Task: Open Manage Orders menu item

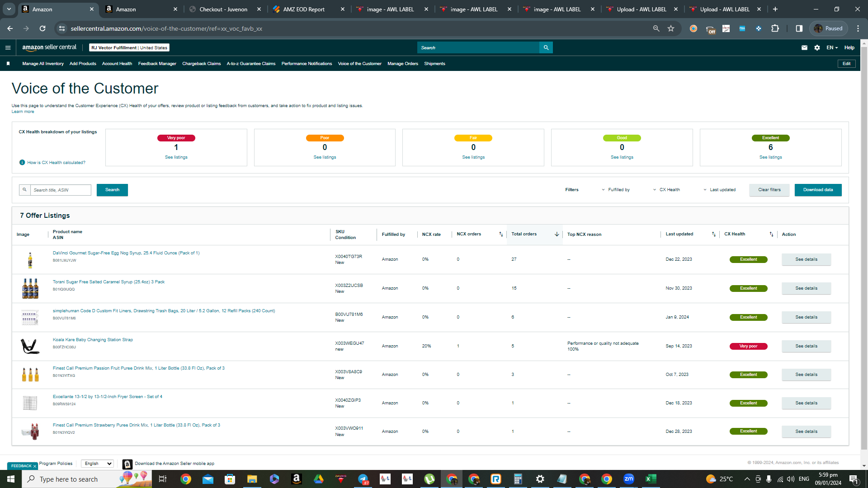Action: [x=403, y=64]
